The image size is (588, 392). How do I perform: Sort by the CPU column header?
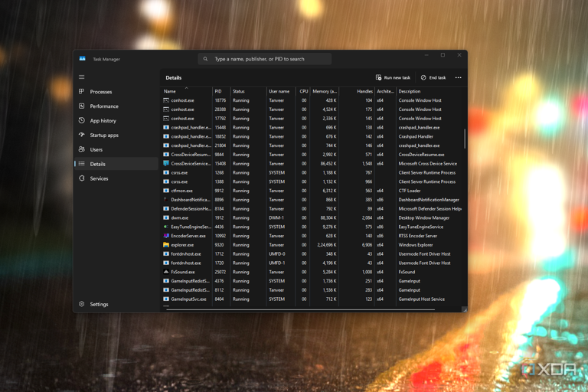pyautogui.click(x=303, y=91)
